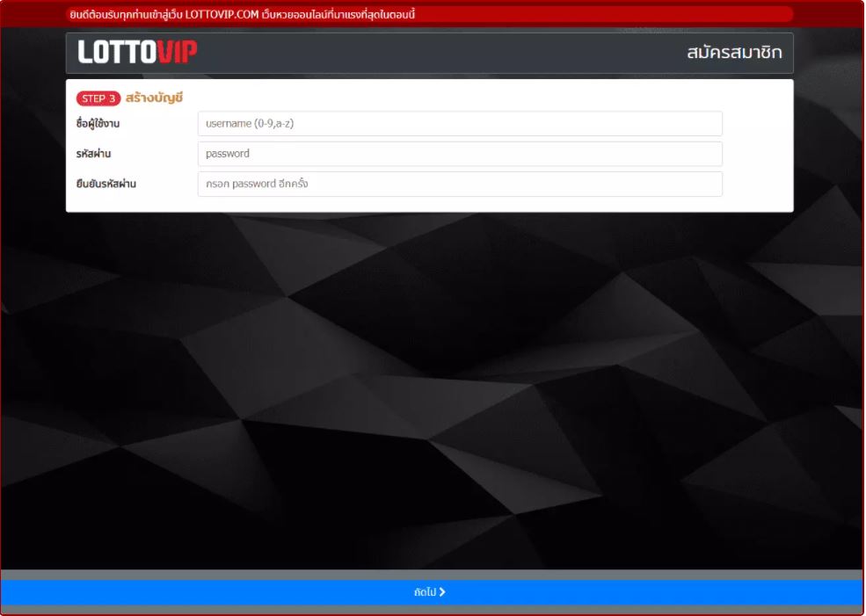Click the รหัสผ่าน label
Image resolution: width=866 pixels, height=616 pixels.
(x=93, y=154)
